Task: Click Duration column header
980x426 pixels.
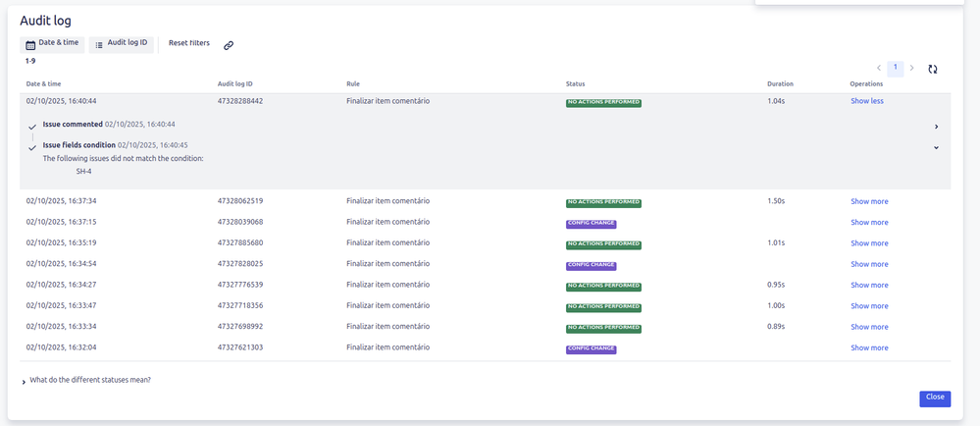Action: pos(780,83)
